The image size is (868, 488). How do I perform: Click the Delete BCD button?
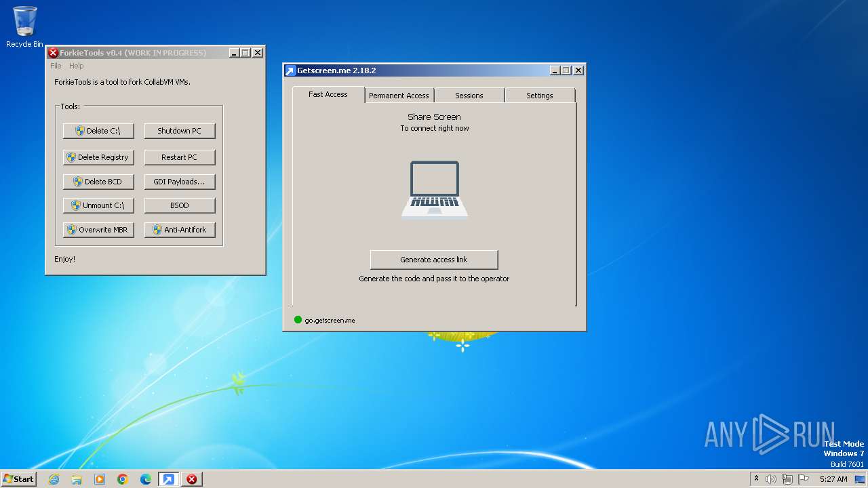[x=98, y=182]
